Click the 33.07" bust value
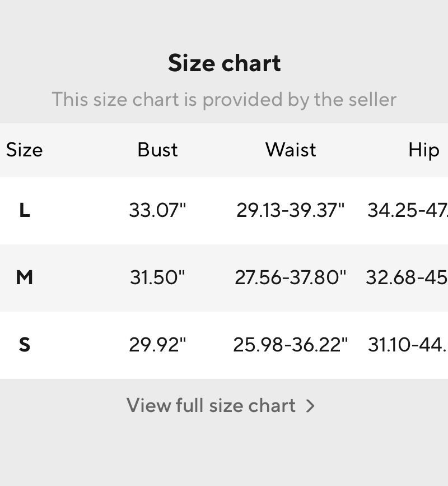The height and width of the screenshot is (486, 448). 157,210
